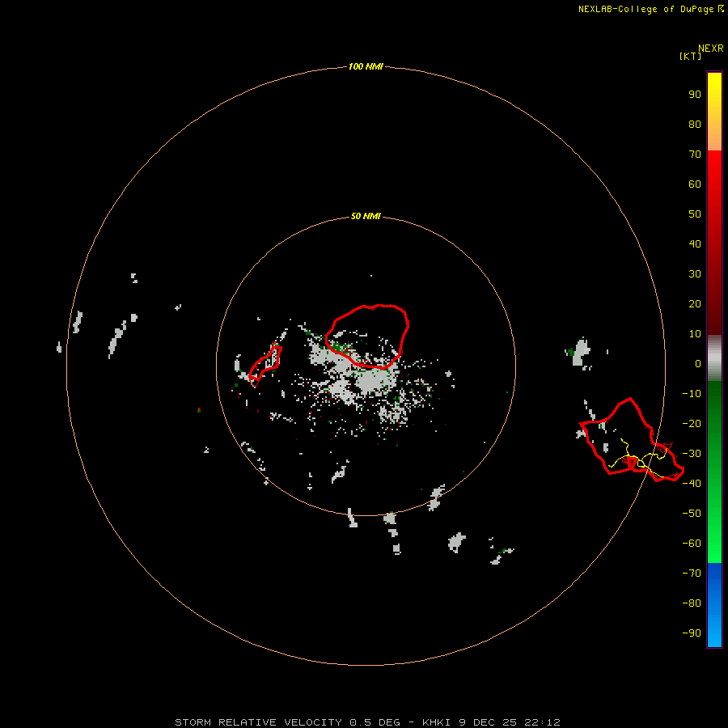Click the 100 NMI range ring label
Screen dimensions: 728x728
click(x=366, y=66)
